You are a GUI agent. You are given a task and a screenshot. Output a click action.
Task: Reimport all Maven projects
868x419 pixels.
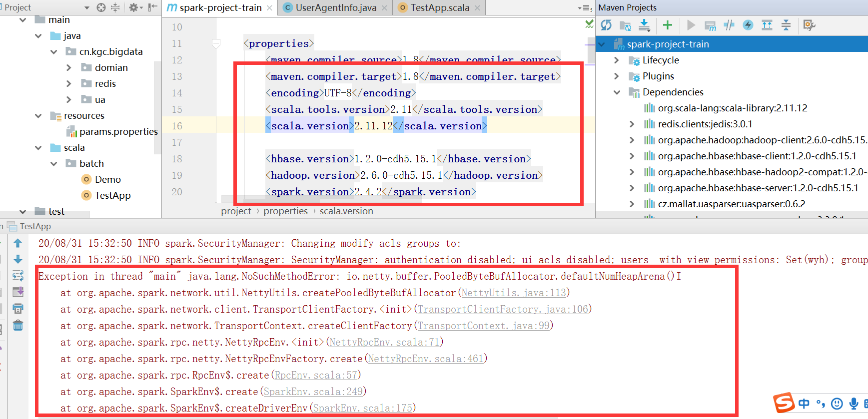click(x=606, y=25)
